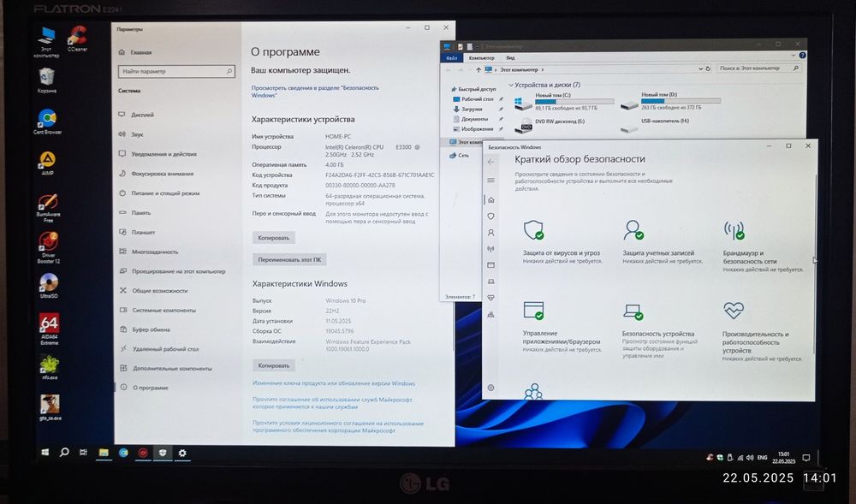The image size is (856, 504).
Task: Open Explorer View ribbon tab
Action: 510,58
